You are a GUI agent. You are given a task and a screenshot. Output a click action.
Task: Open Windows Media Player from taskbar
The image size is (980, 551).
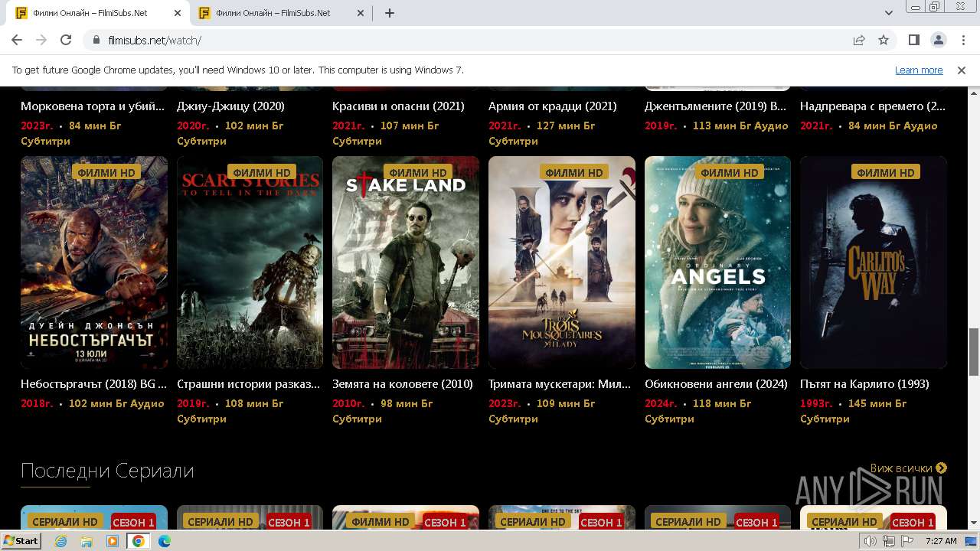click(x=113, y=541)
